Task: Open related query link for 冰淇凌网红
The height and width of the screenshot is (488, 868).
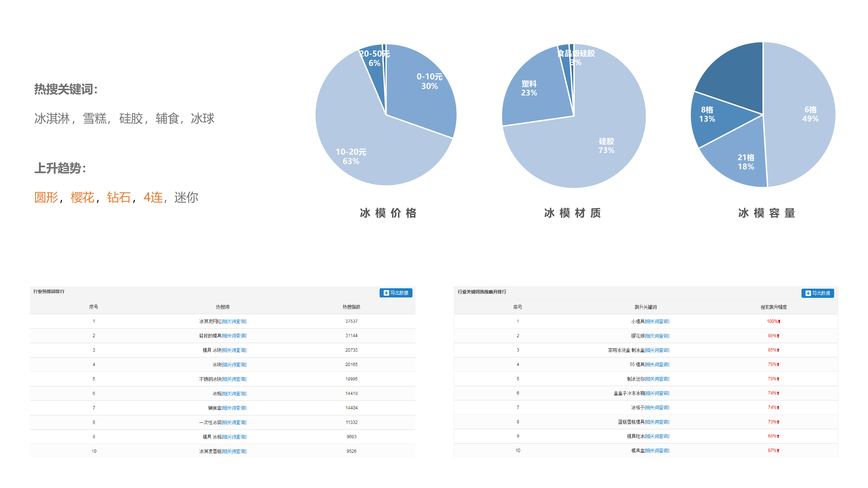Action: tap(234, 321)
